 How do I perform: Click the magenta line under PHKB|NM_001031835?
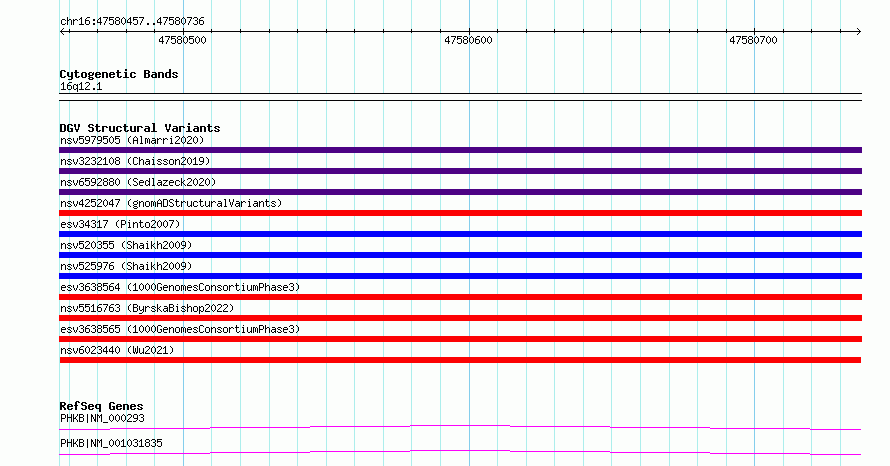(x=460, y=452)
